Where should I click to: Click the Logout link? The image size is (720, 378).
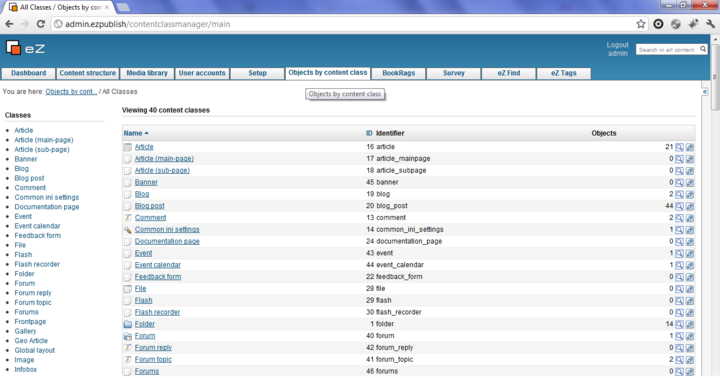617,45
